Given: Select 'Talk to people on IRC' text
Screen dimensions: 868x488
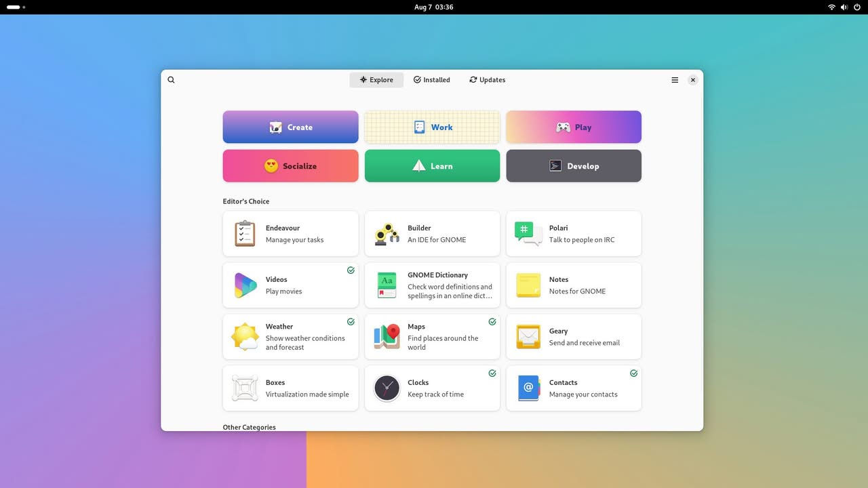Looking at the screenshot, I should [582, 240].
